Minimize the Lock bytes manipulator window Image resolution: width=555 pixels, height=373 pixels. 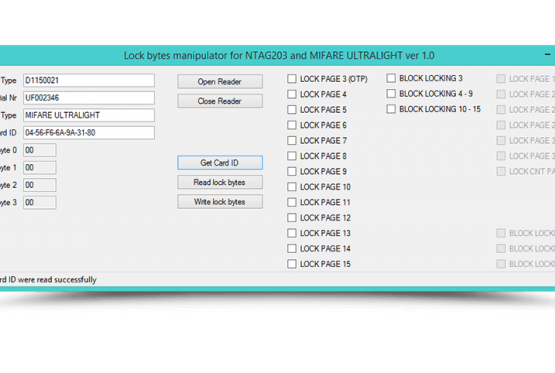point(547,54)
